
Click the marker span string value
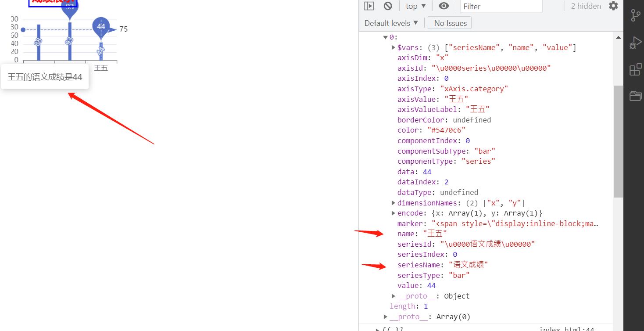click(515, 223)
